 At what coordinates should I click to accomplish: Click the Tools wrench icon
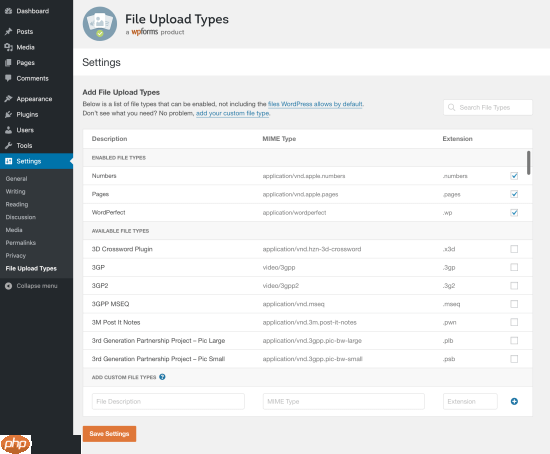point(8,145)
